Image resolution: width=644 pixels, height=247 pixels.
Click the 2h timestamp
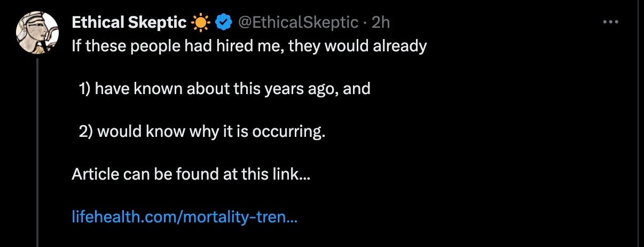(381, 22)
